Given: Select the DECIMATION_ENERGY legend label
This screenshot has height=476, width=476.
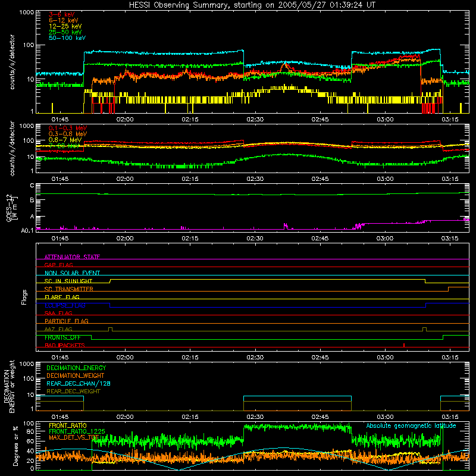Looking at the screenshot, I should tap(76, 368).
